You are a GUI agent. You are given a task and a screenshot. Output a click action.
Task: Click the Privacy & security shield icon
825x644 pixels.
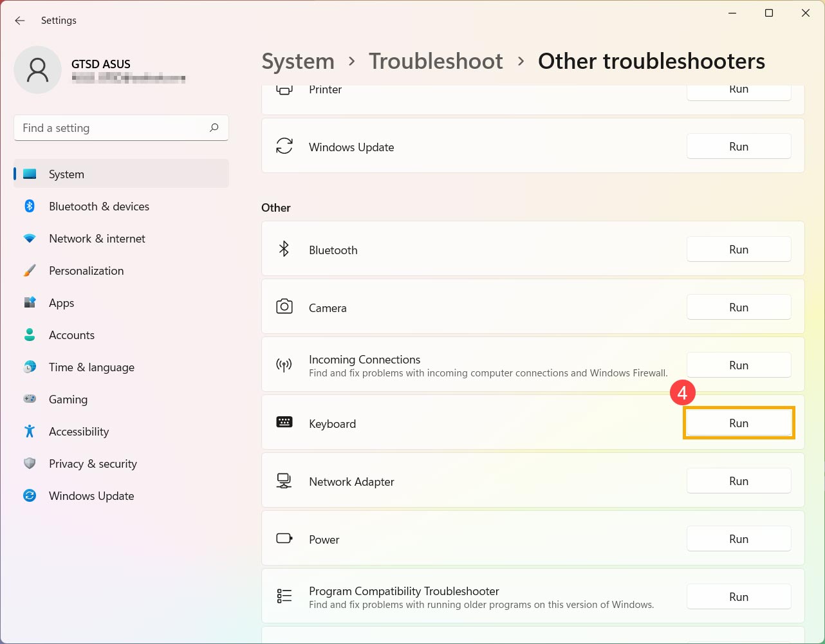point(30,463)
